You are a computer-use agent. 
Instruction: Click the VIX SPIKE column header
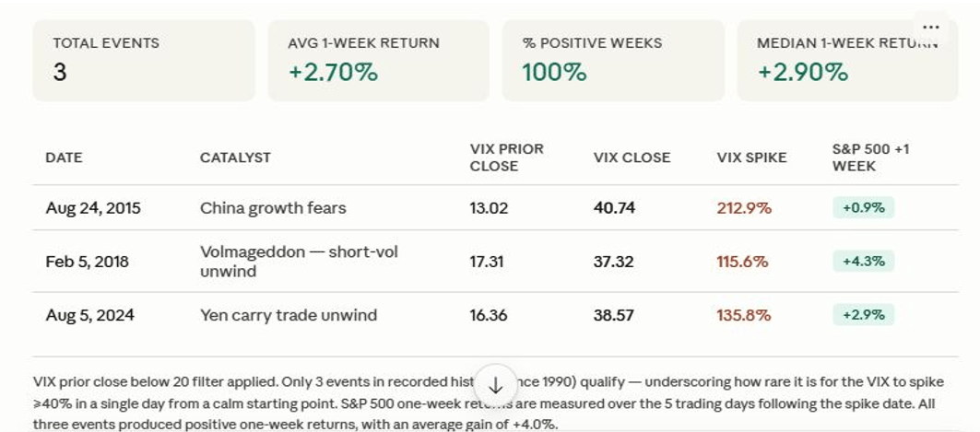(752, 158)
